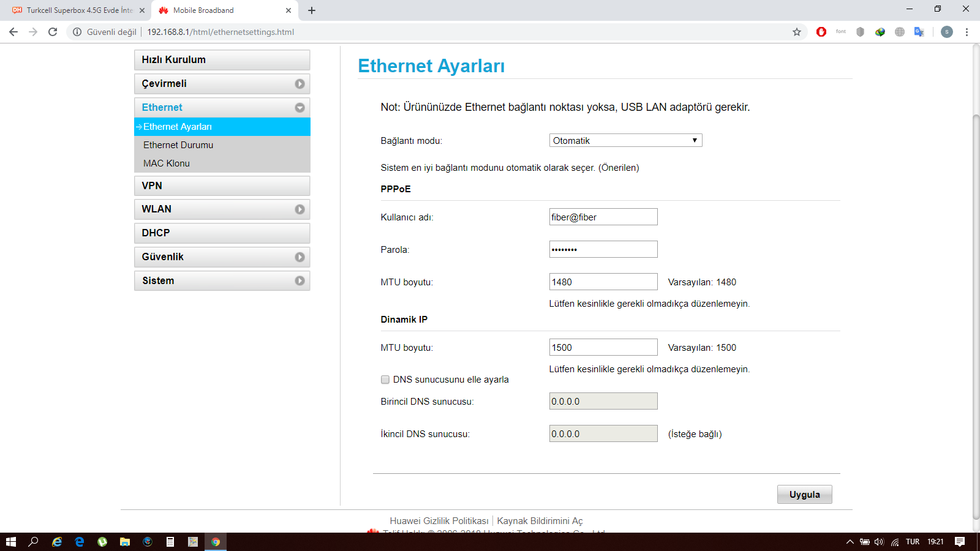The height and width of the screenshot is (551, 980).
Task: Open Hızlı Kurulum menu
Action: (222, 60)
